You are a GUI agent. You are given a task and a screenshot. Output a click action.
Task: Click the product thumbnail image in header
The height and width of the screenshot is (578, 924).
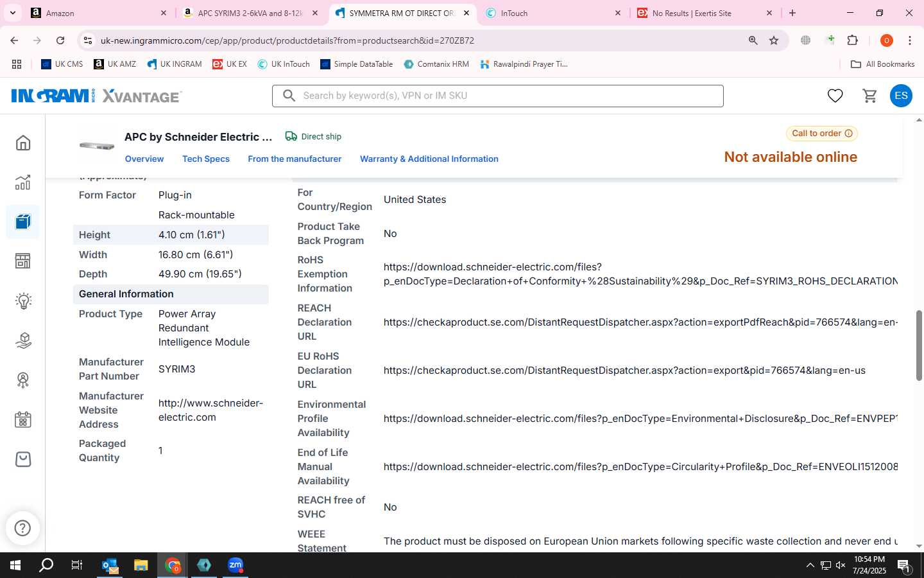[97, 146]
